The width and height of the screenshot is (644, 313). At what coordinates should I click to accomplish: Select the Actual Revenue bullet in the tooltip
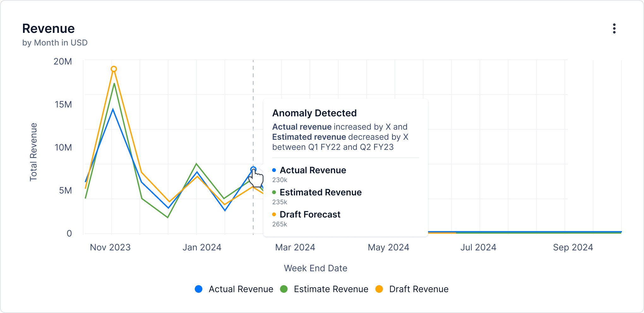click(274, 170)
